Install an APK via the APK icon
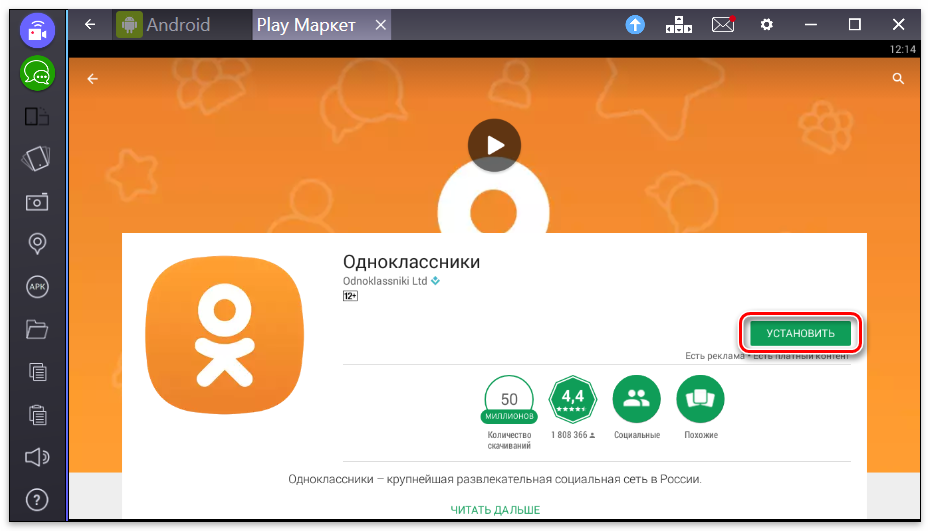Image resolution: width=930 pixels, height=531 pixels. tap(37, 286)
